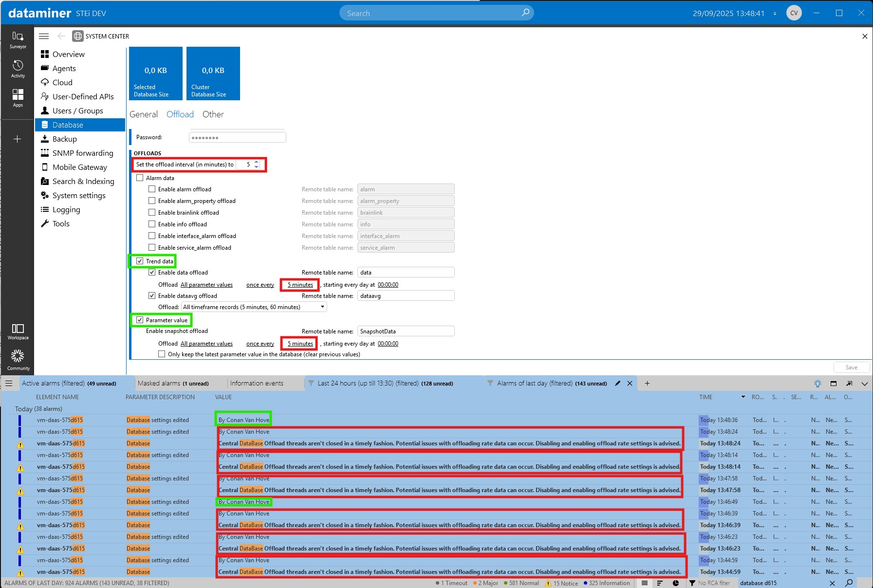This screenshot has width=873, height=588.
Task: Select Backup in System Center menu
Action: [x=65, y=139]
